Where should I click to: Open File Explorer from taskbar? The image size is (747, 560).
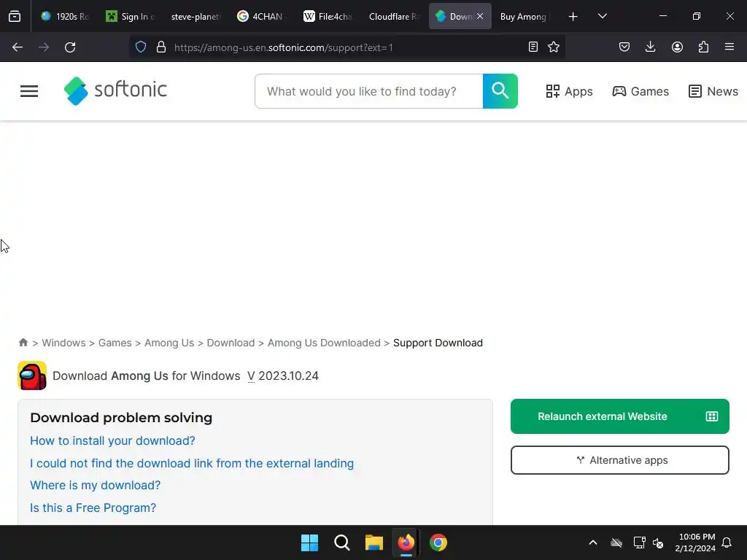pyautogui.click(x=374, y=542)
